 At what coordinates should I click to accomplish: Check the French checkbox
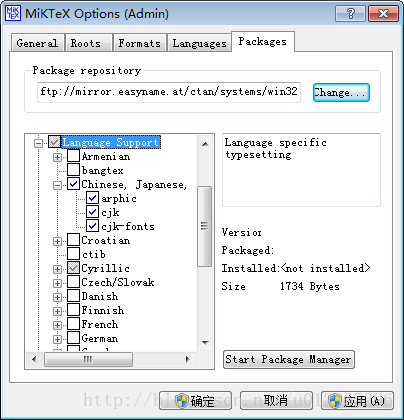point(73,324)
